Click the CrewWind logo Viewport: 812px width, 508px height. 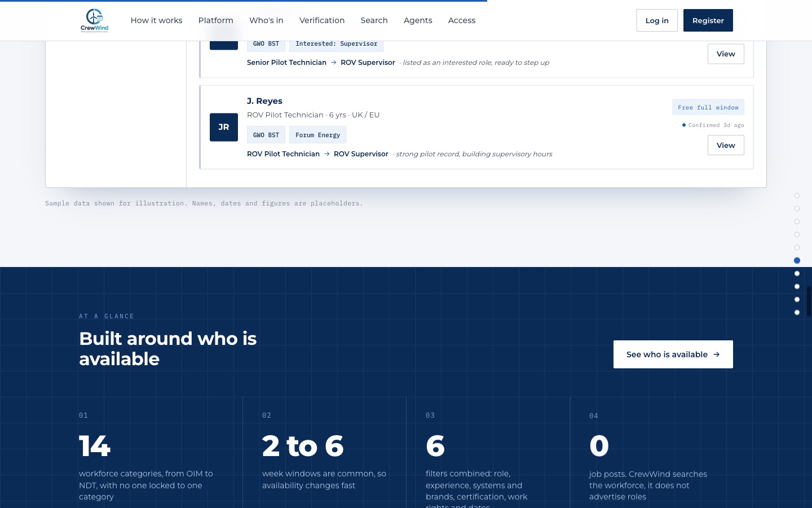(x=94, y=20)
